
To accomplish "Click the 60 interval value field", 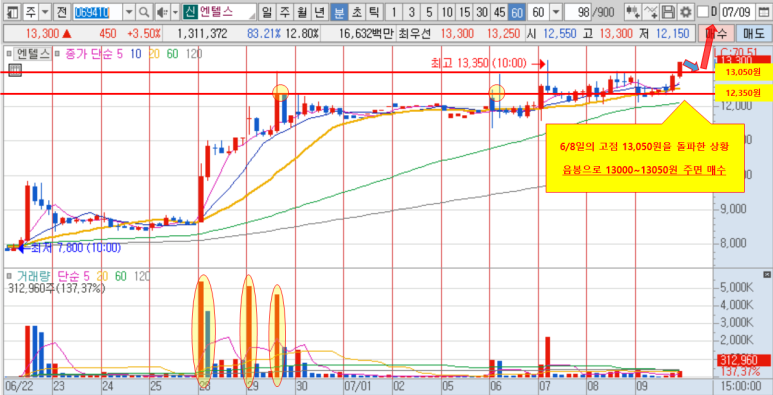I will click(538, 12).
